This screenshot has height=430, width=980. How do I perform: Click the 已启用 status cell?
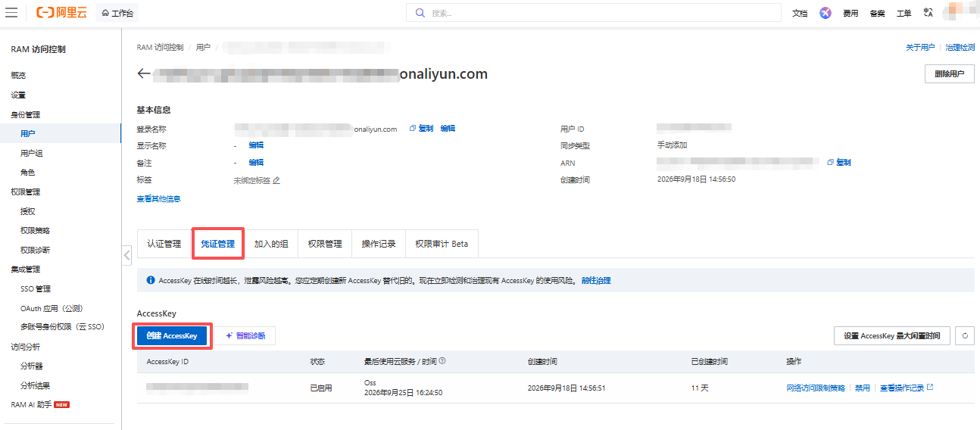tap(321, 388)
